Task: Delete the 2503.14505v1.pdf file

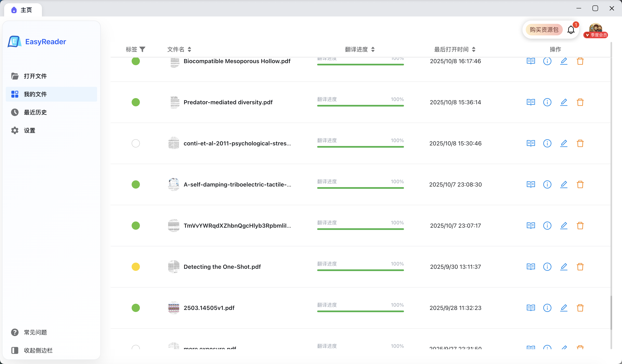Action: 580,308
